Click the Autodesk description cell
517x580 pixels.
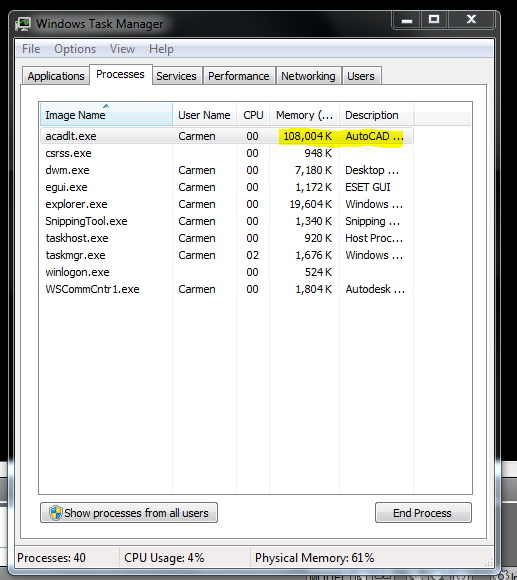pos(375,289)
